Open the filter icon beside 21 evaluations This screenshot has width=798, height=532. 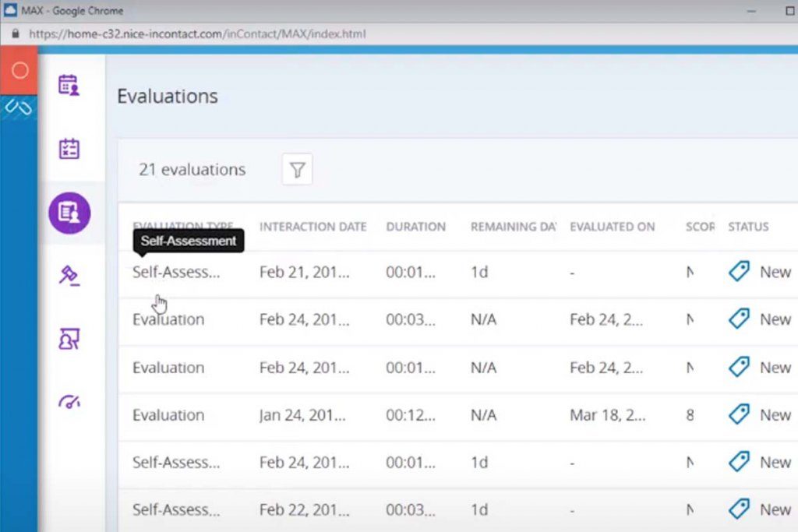(297, 169)
